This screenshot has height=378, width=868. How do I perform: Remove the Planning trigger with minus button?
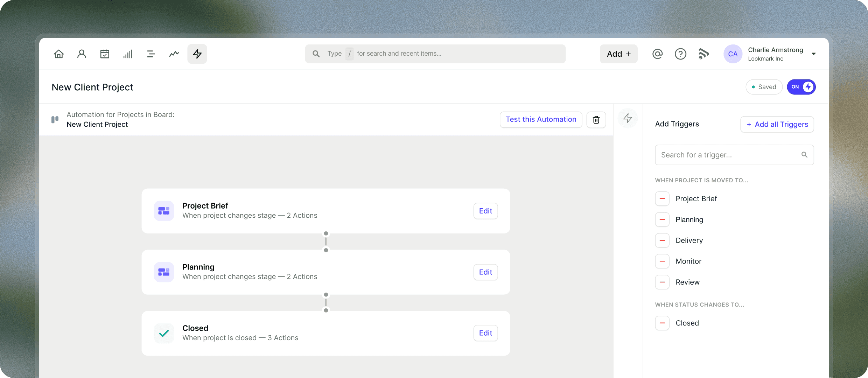click(x=662, y=219)
